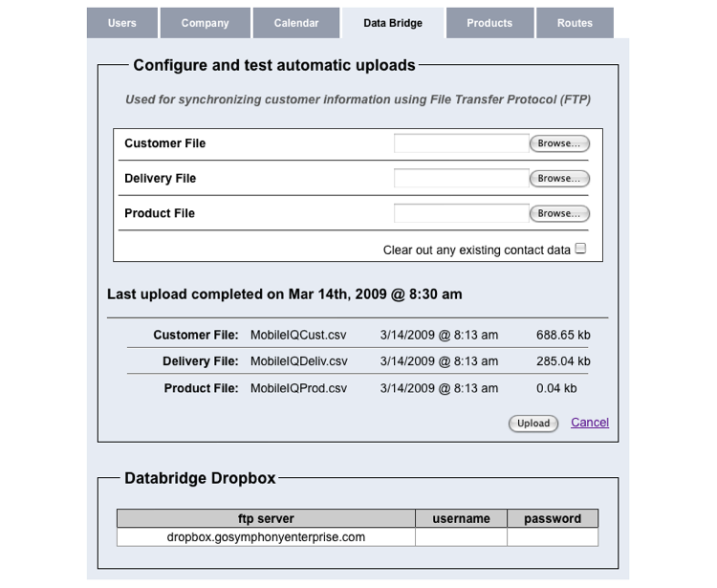Select the MobileIQCust.csv file entry
This screenshot has height=588, width=717.
click(x=298, y=336)
